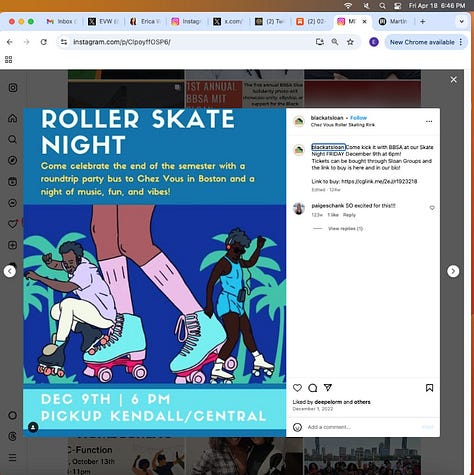Viewport: 474px width, 475px height.
Task: Switch to Instagram tab
Action: [187, 21]
